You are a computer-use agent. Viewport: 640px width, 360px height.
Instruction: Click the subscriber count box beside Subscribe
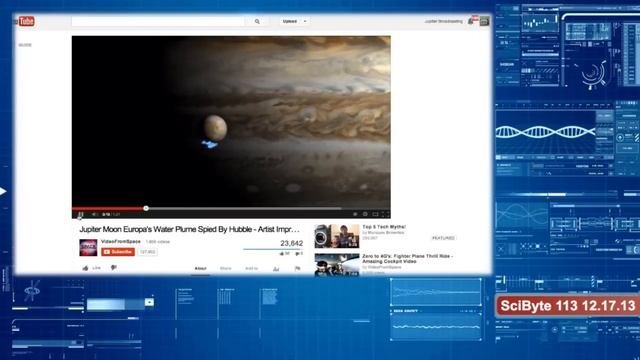click(147, 252)
